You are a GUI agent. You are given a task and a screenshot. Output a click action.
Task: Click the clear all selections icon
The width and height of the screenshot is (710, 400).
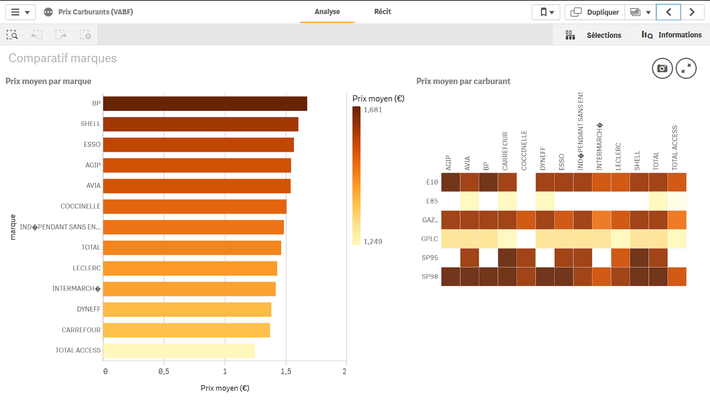click(85, 35)
